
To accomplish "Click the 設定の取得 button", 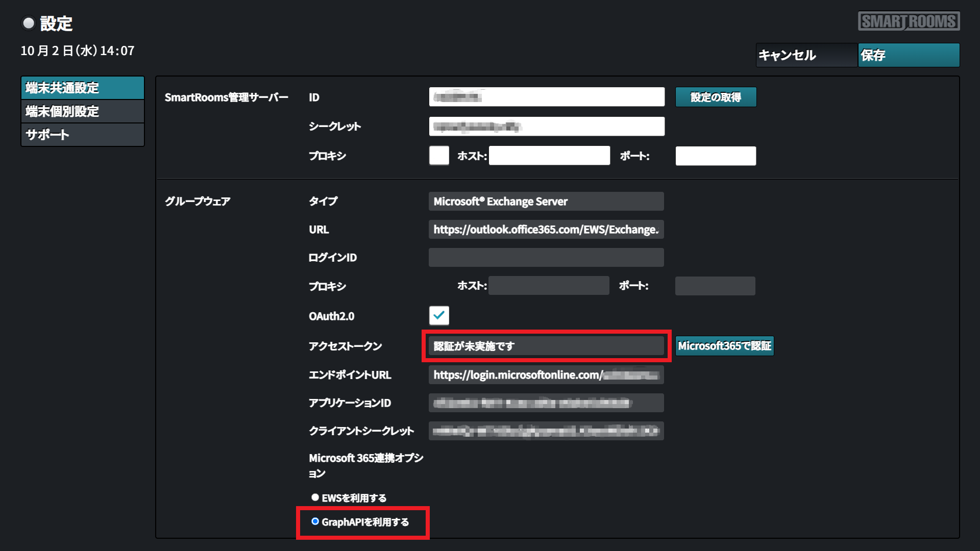I will (x=715, y=97).
